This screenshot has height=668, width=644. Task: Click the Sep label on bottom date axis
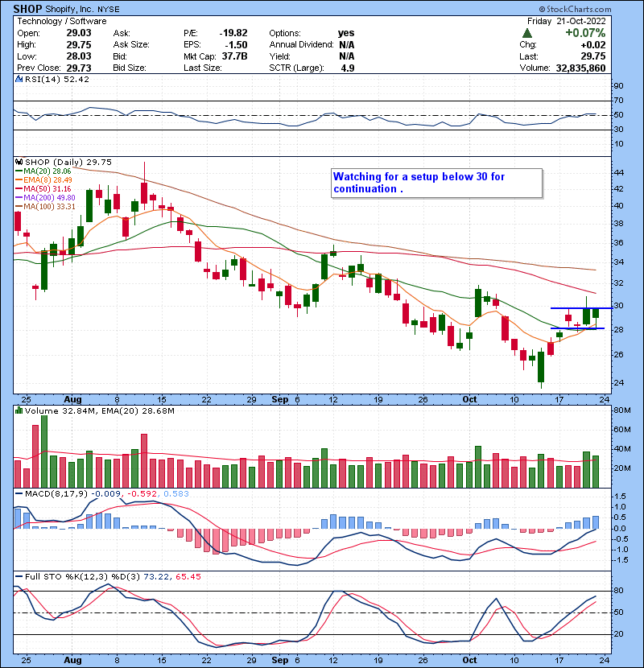click(279, 660)
